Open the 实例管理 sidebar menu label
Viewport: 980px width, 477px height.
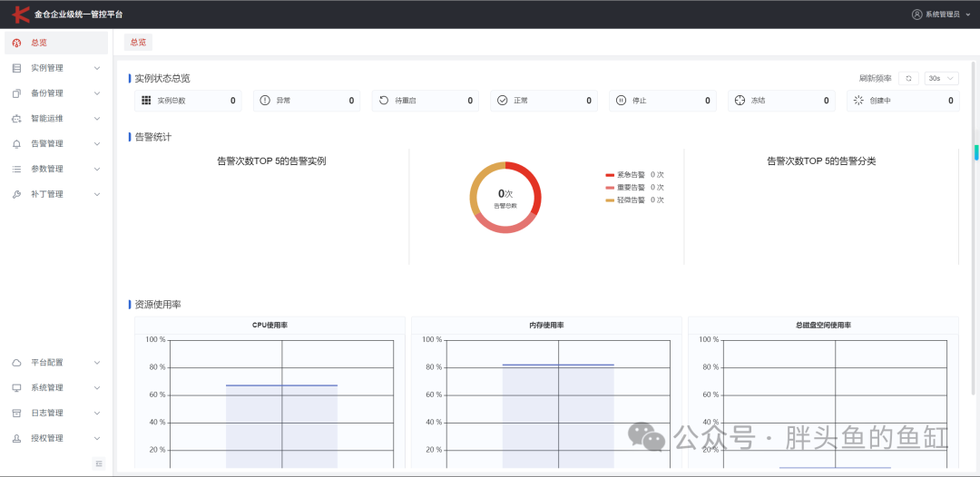47,68
